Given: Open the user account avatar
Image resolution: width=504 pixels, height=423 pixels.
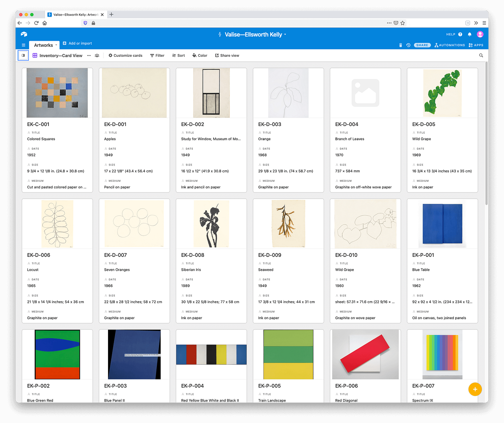Looking at the screenshot, I should pos(480,34).
